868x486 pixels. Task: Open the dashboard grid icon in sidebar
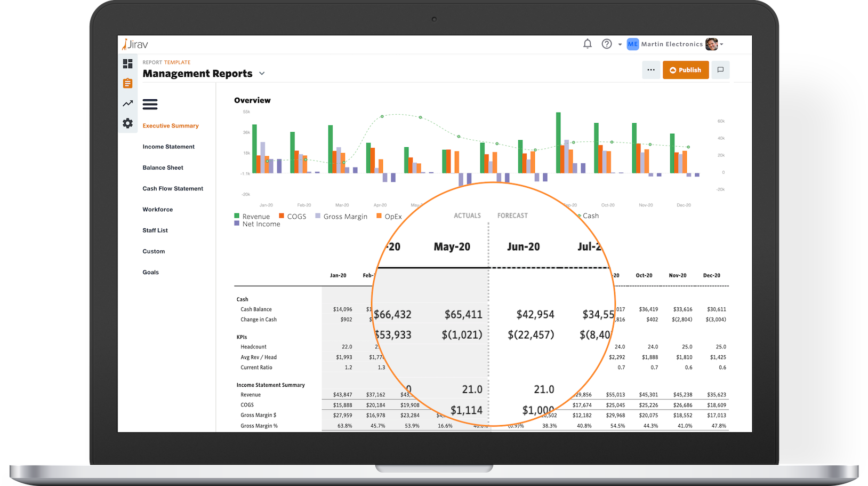[127, 63]
